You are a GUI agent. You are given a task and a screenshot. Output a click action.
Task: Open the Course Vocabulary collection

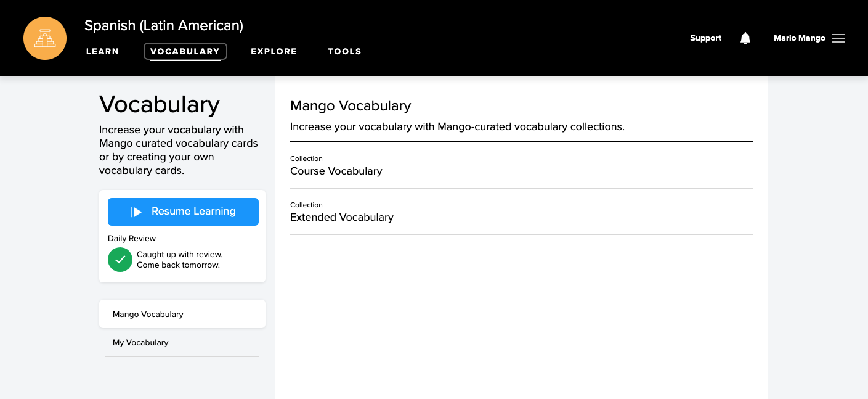(x=521, y=166)
